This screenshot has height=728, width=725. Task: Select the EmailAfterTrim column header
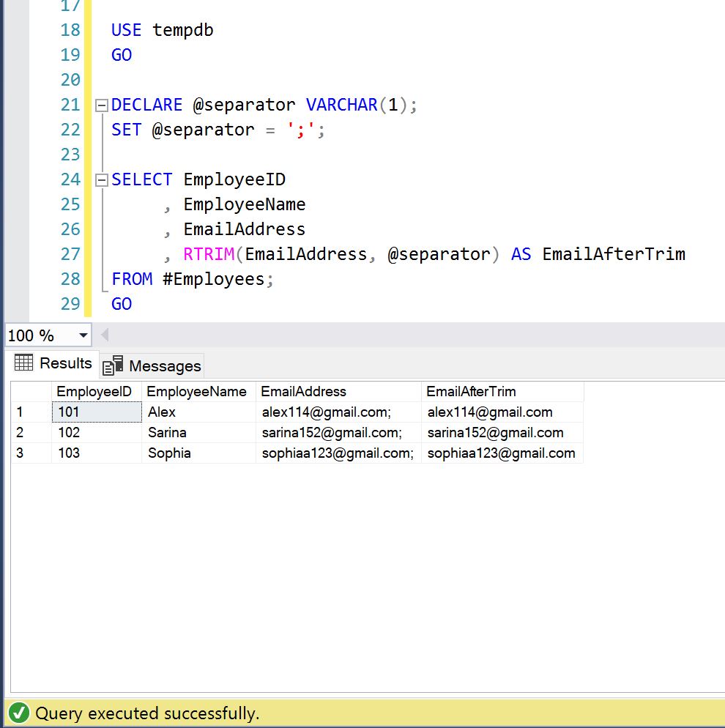[x=471, y=392]
